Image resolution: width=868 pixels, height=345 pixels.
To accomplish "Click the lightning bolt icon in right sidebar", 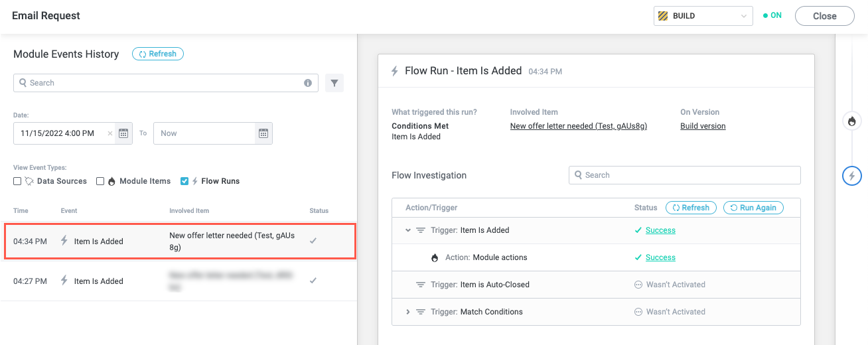I will 852,176.
